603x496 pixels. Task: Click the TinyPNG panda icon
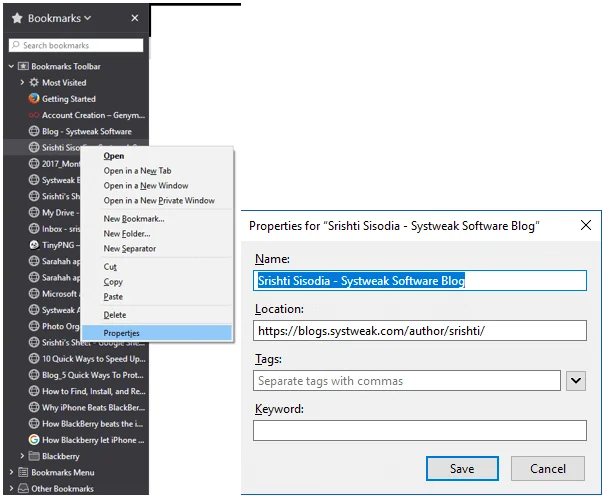[33, 245]
